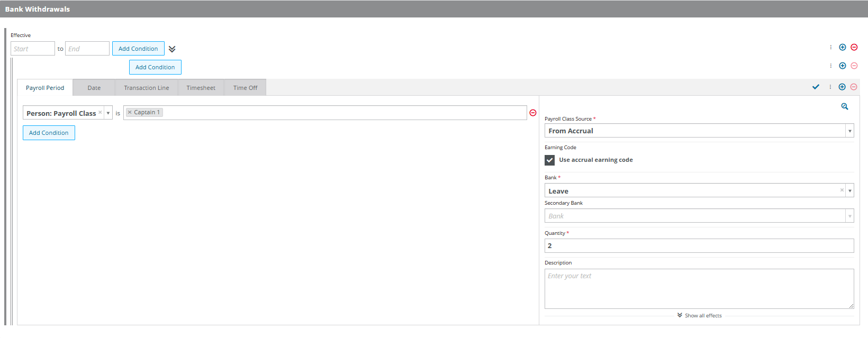The width and height of the screenshot is (868, 338).
Task: Open the three-dot menu on the second Add Condition row
Action: coord(831,66)
